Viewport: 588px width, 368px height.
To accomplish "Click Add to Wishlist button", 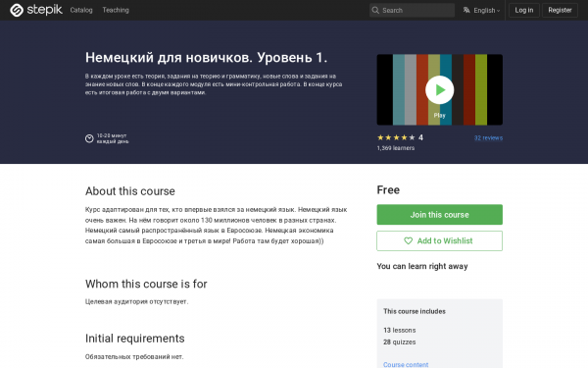I will tap(439, 240).
